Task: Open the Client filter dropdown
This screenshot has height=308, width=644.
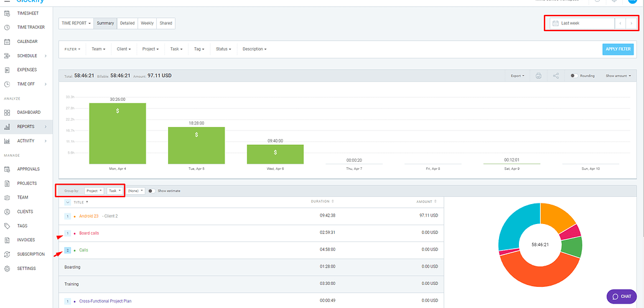Action: pos(124,49)
